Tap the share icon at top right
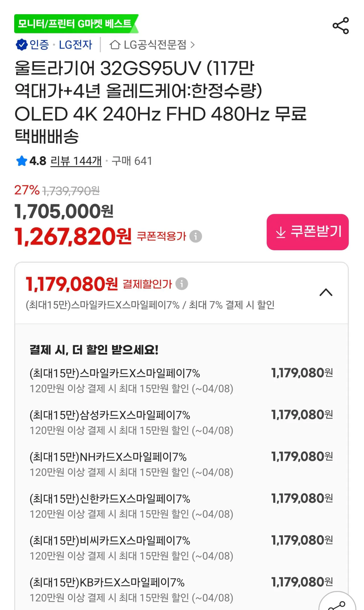This screenshot has width=364, height=610. click(340, 26)
